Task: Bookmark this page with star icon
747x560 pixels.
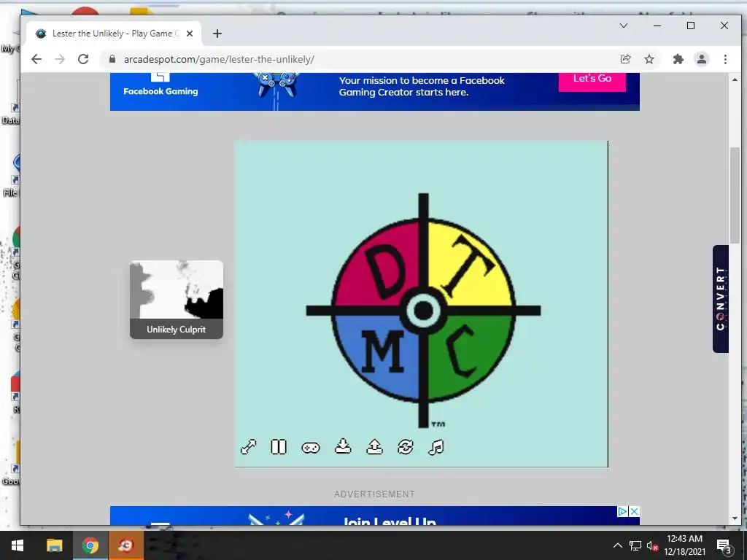Action: (x=649, y=59)
